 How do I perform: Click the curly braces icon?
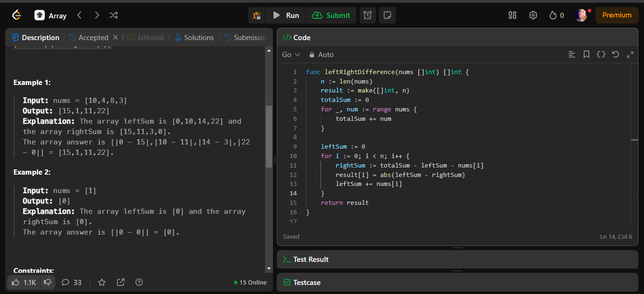[x=601, y=55]
